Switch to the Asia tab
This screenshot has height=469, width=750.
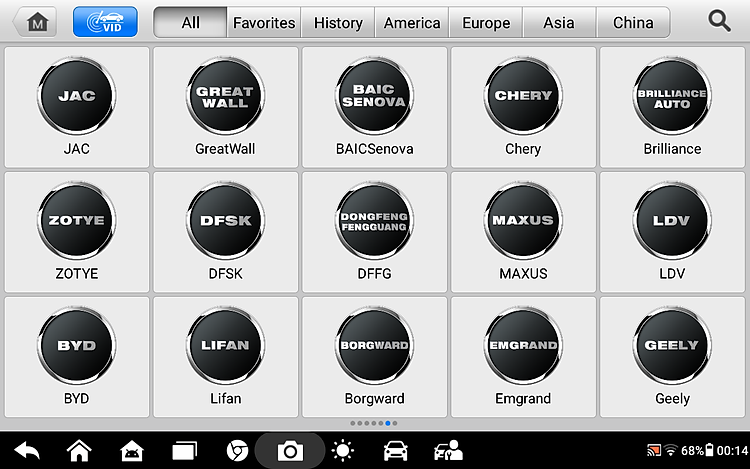pos(559,22)
